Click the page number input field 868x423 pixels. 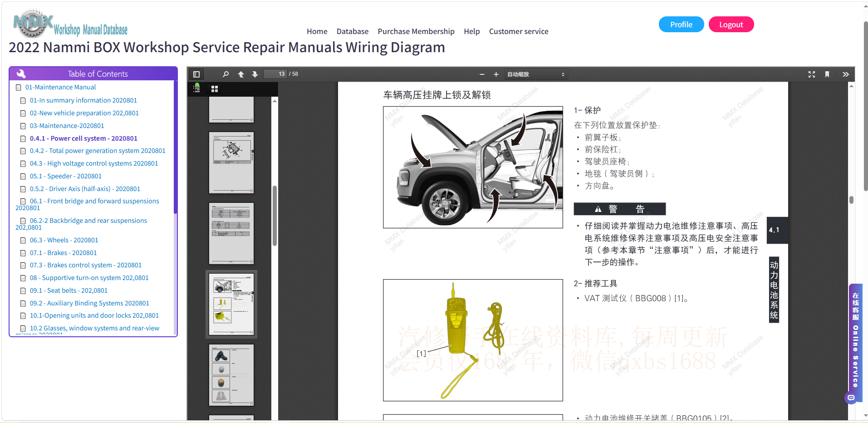(x=275, y=74)
